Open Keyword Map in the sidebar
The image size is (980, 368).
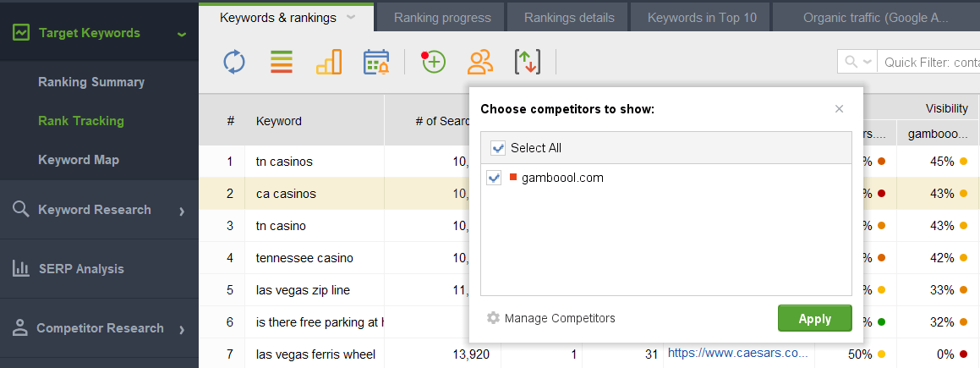[79, 159]
